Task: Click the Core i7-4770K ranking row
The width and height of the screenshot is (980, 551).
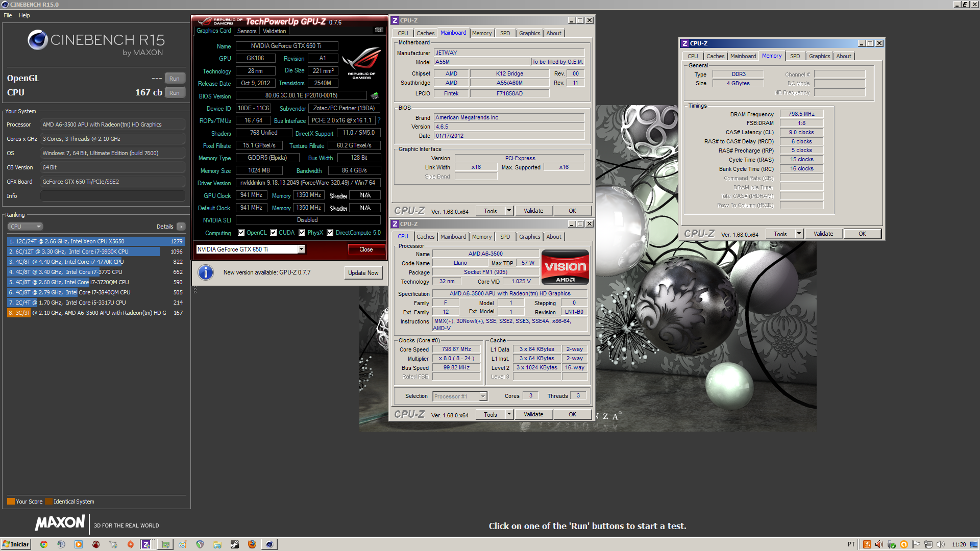Action: tap(96, 262)
